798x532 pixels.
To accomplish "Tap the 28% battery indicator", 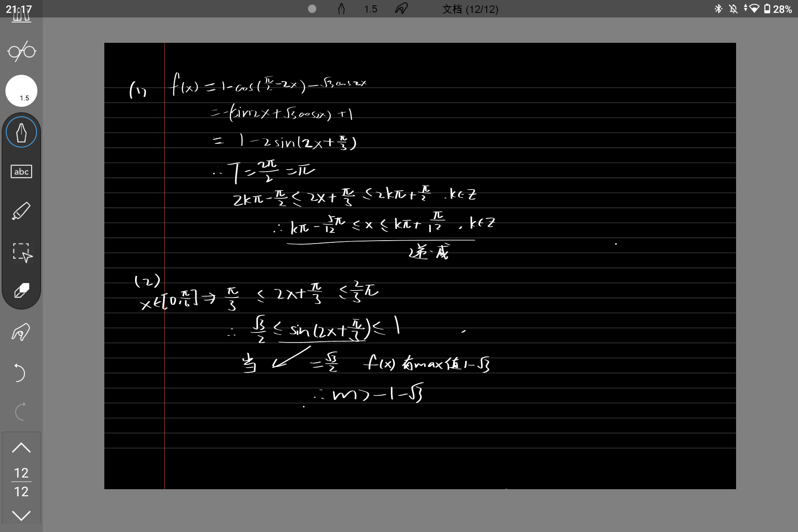I will (x=778, y=9).
